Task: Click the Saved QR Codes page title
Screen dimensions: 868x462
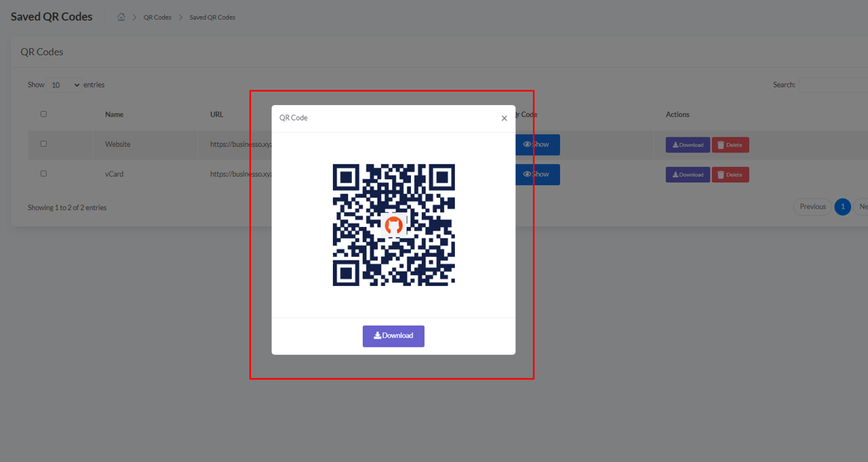Action: 52,17
